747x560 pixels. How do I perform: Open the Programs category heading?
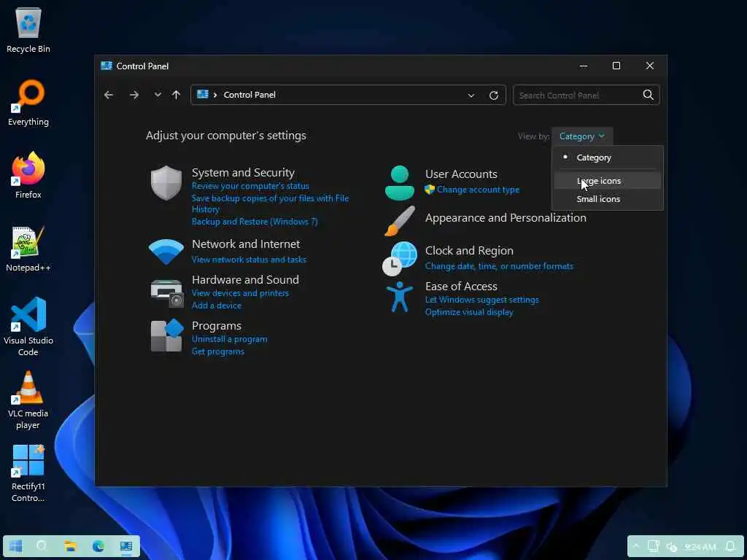216,326
